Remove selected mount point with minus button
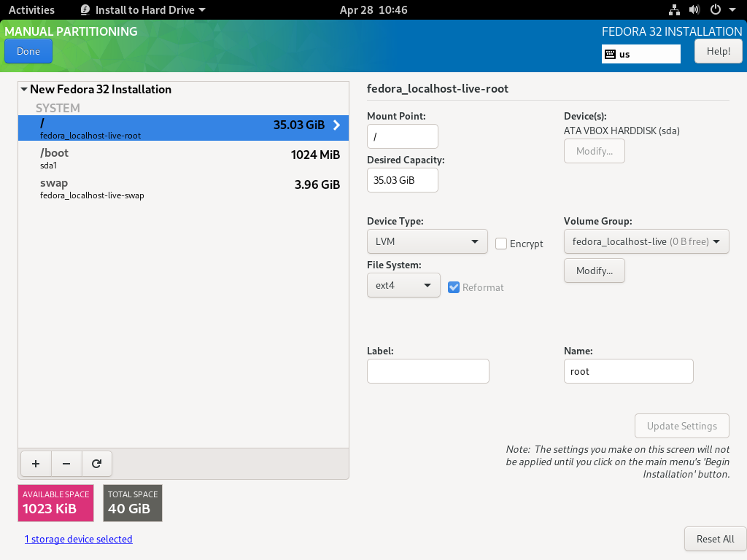 [66, 463]
